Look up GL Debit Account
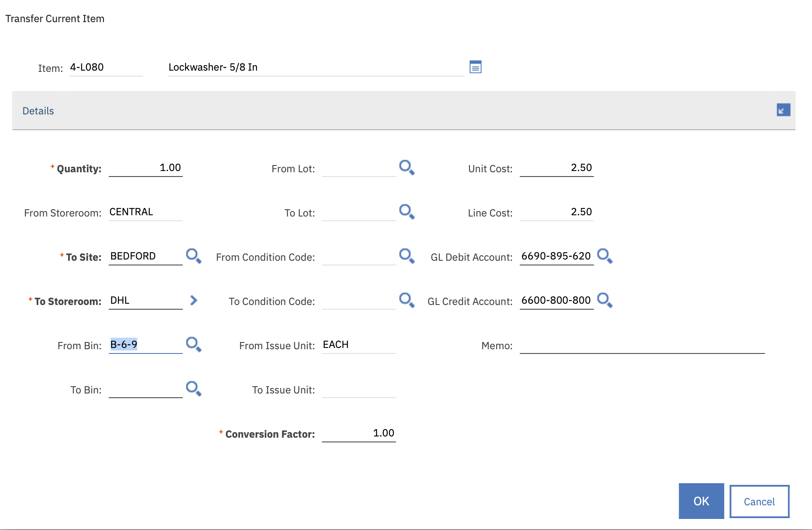The width and height of the screenshot is (812, 530). [604, 256]
